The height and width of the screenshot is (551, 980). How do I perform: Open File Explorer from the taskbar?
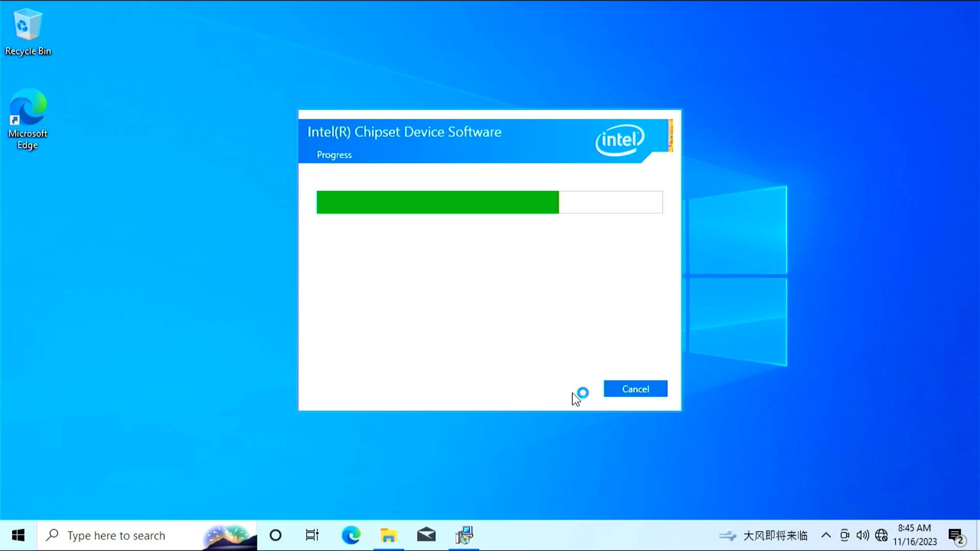click(x=388, y=535)
